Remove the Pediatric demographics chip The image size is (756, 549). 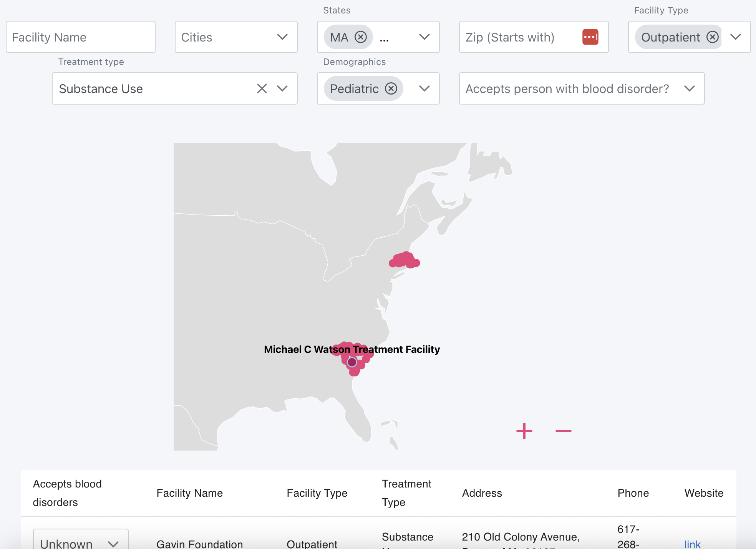tap(391, 88)
